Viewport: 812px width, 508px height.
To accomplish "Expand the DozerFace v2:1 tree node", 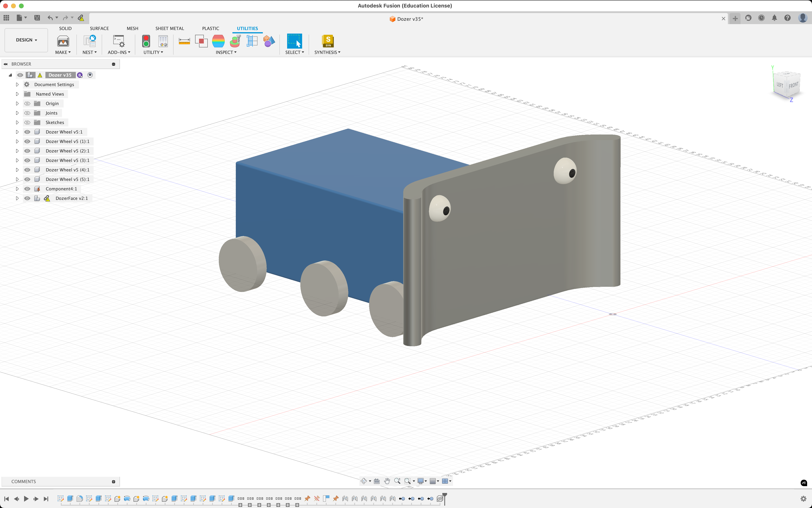I will pyautogui.click(x=17, y=198).
